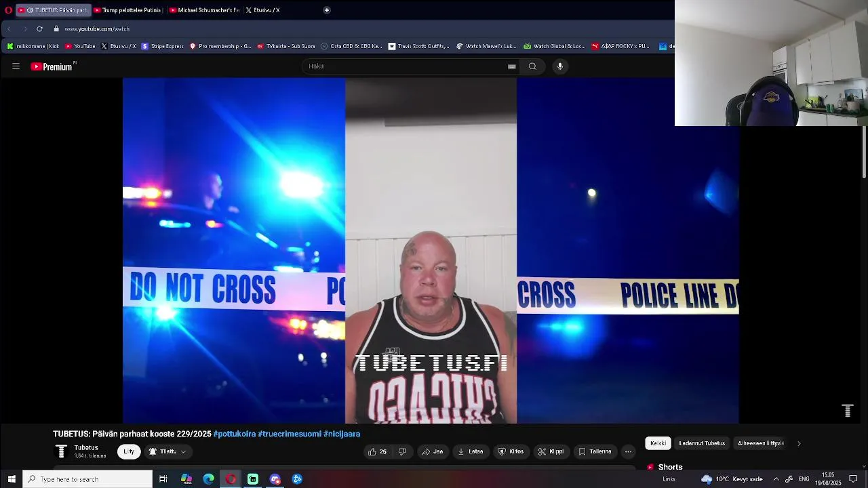868x488 pixels.
Task: Click the Shorts section heading
Action: click(x=670, y=467)
